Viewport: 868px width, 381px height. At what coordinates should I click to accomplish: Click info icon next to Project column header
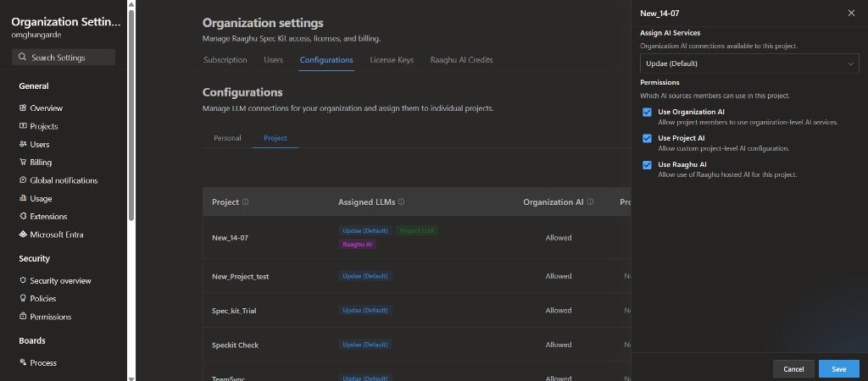pos(245,202)
